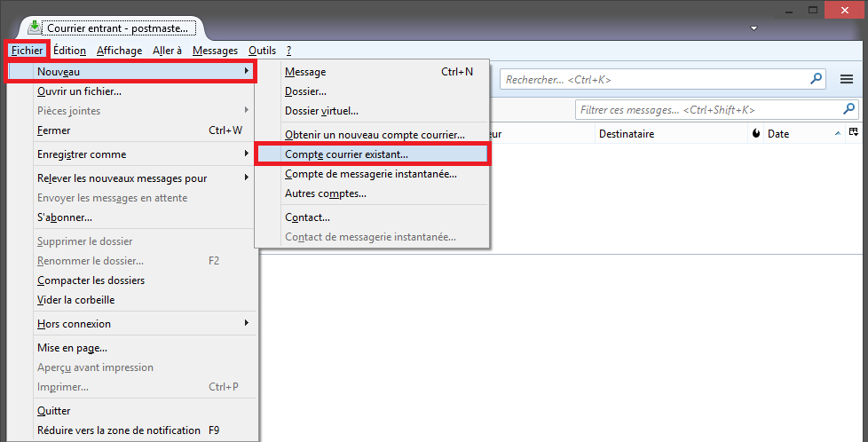Select Obtenir un nouveau compte courrier...
868x442 pixels.
[372, 135]
